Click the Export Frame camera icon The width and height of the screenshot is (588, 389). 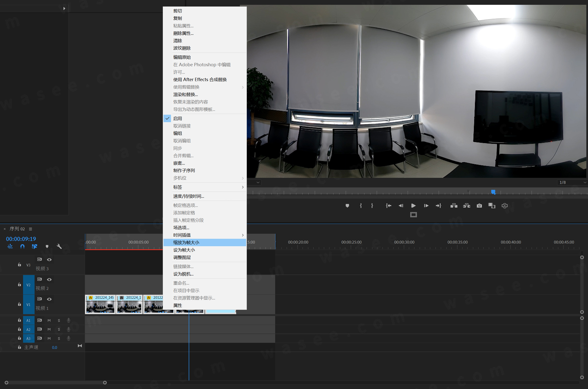[479, 206]
